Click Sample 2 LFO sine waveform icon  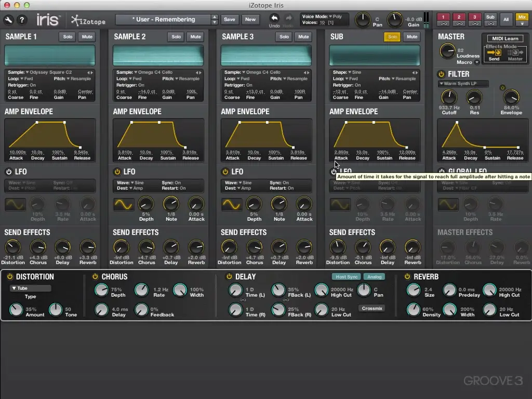(124, 205)
